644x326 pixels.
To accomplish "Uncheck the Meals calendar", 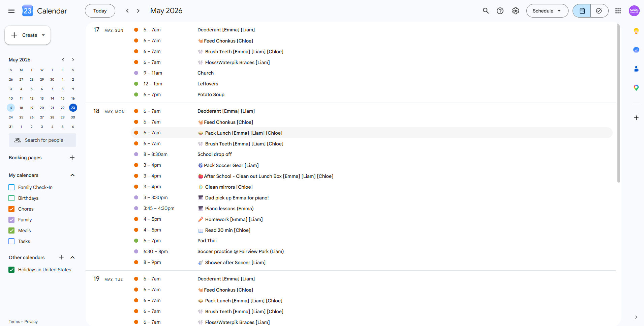I will (x=11, y=230).
